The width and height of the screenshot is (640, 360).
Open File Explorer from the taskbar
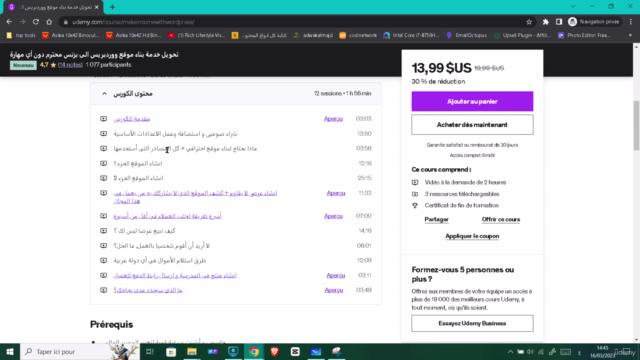click(x=192, y=351)
